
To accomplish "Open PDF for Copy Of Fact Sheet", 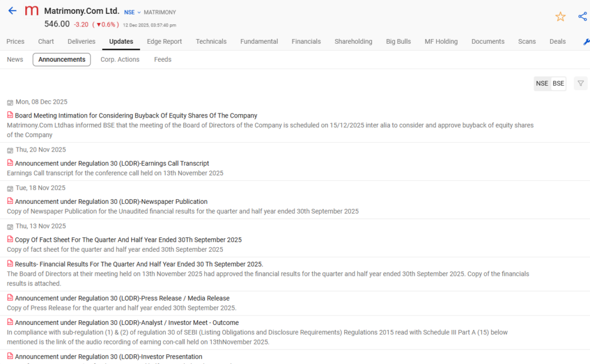I will pyautogui.click(x=10, y=239).
